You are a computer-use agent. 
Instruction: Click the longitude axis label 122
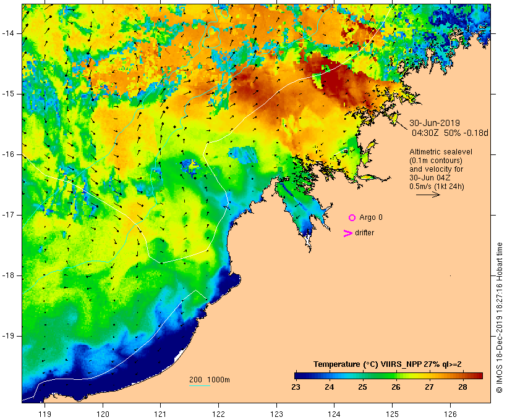(x=219, y=414)
